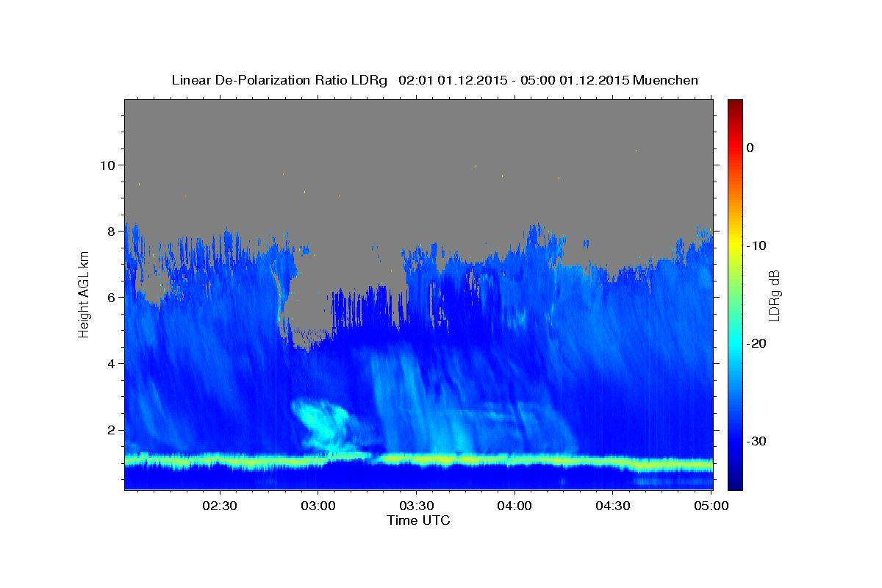
Task: Click the dark blue bottom of the colorbar
Action: 734,481
